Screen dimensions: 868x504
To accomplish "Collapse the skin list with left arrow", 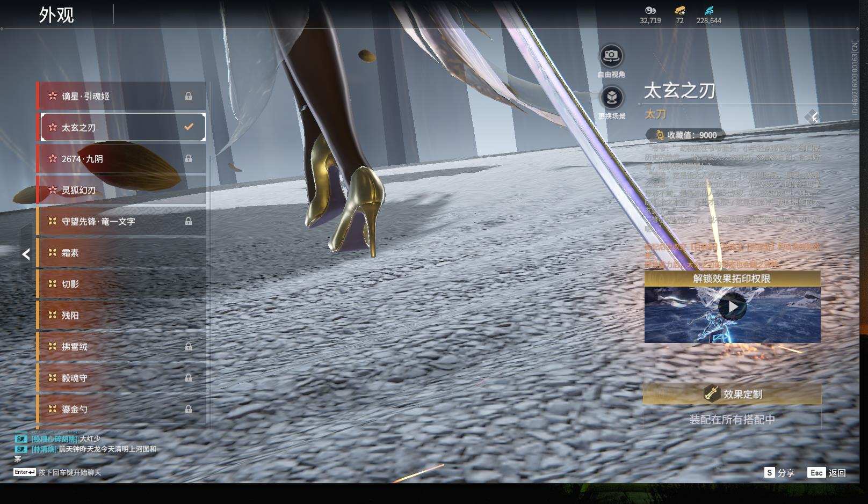I will [x=26, y=254].
